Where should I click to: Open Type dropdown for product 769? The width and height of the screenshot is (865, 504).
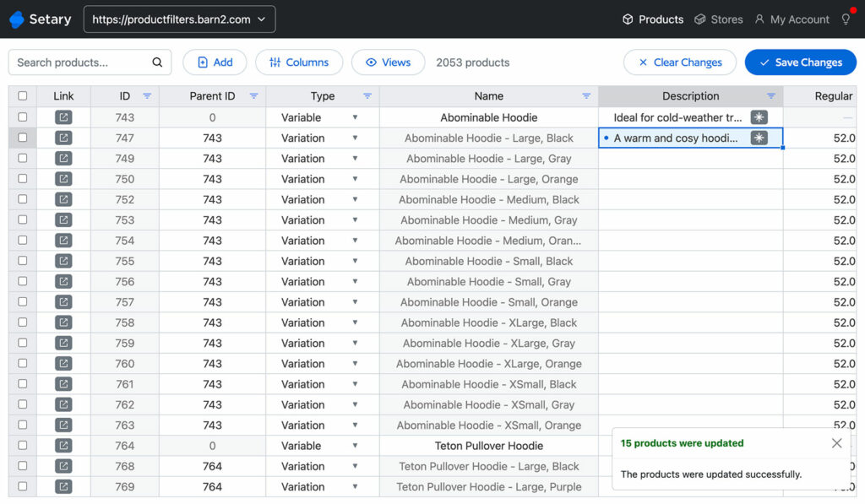[x=356, y=486]
